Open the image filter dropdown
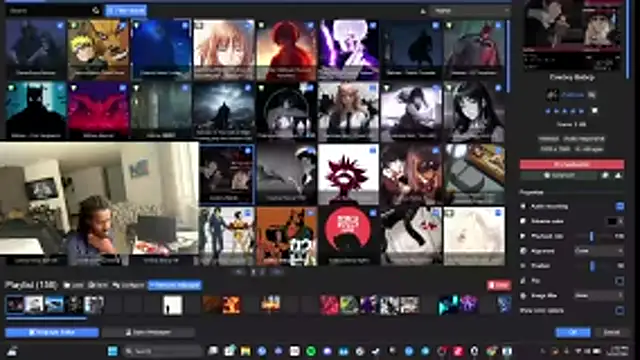 [x=599, y=296]
